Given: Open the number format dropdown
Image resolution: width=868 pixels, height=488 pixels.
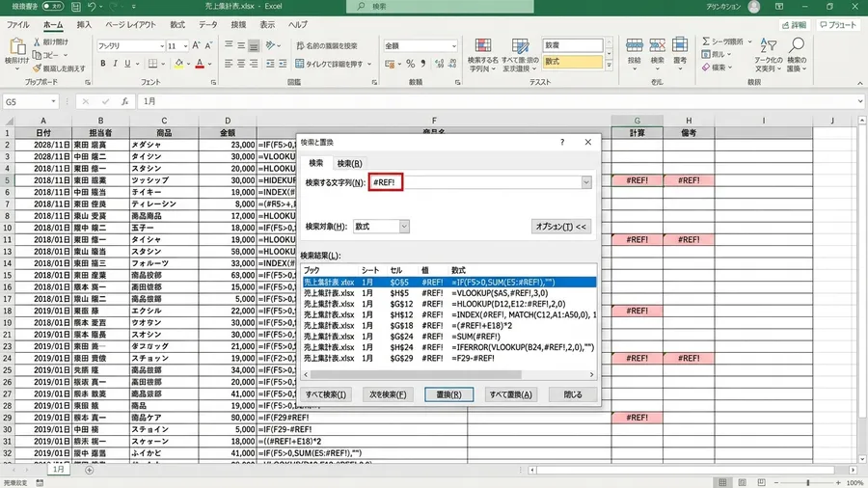Looking at the screenshot, I should [453, 46].
